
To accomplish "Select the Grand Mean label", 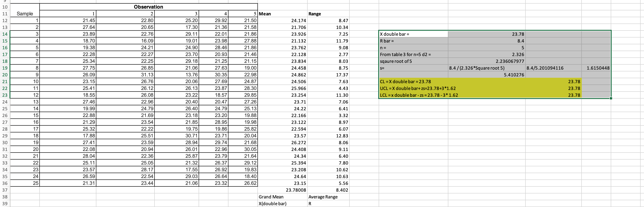I will (x=283, y=197).
